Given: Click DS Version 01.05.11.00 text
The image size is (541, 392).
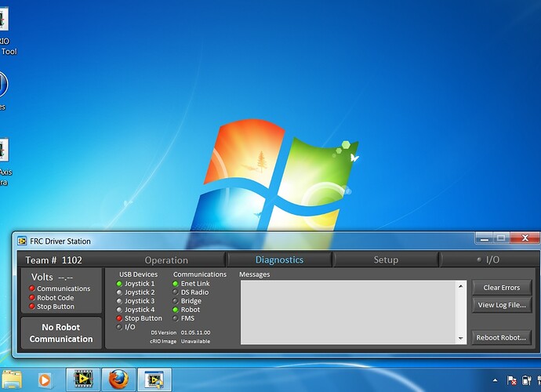Looking at the screenshot, I should [180, 332].
